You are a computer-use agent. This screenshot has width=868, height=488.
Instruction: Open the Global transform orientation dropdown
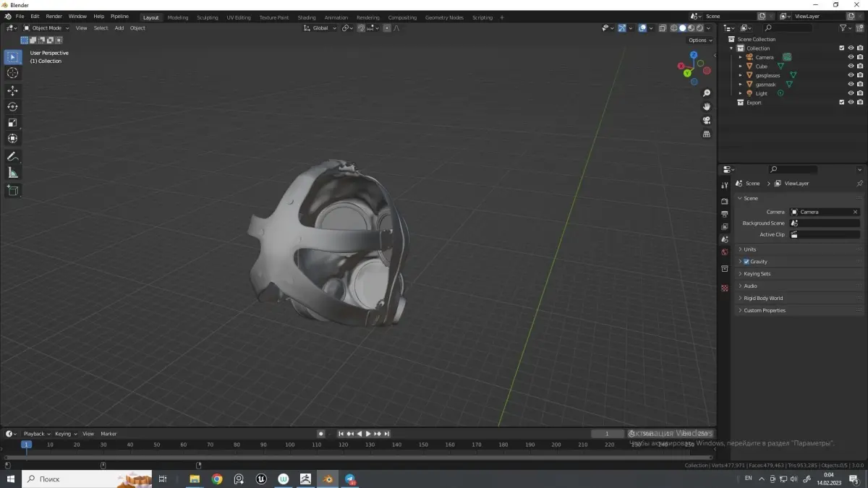click(319, 28)
